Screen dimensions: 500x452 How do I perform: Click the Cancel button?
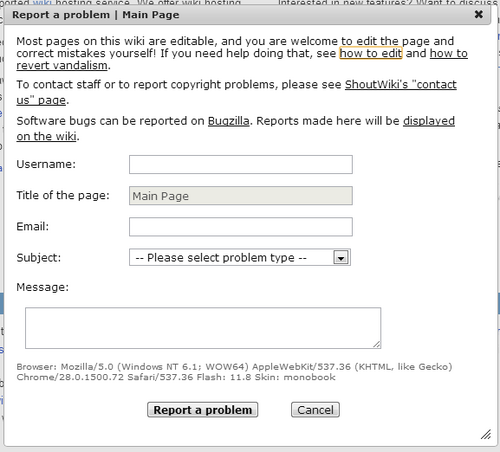pyautogui.click(x=315, y=410)
